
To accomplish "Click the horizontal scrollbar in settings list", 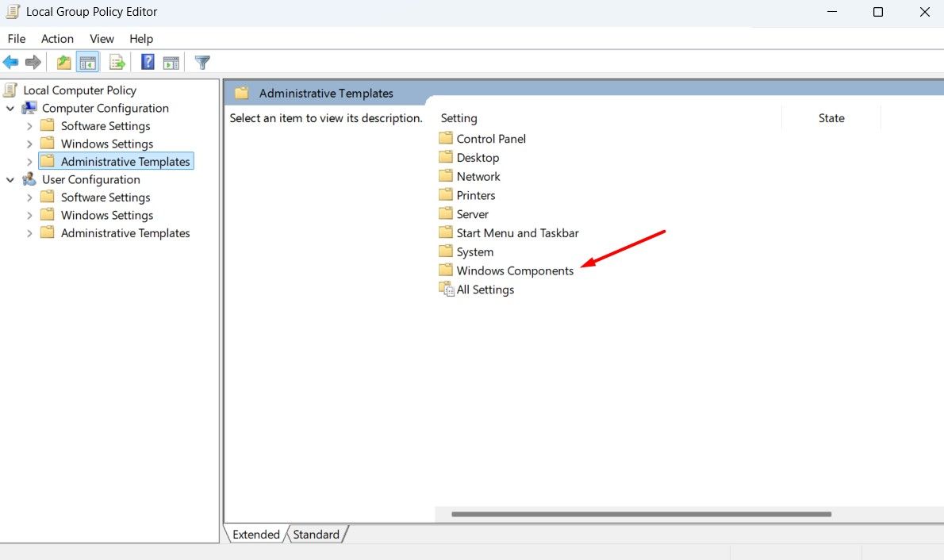I will [641, 514].
